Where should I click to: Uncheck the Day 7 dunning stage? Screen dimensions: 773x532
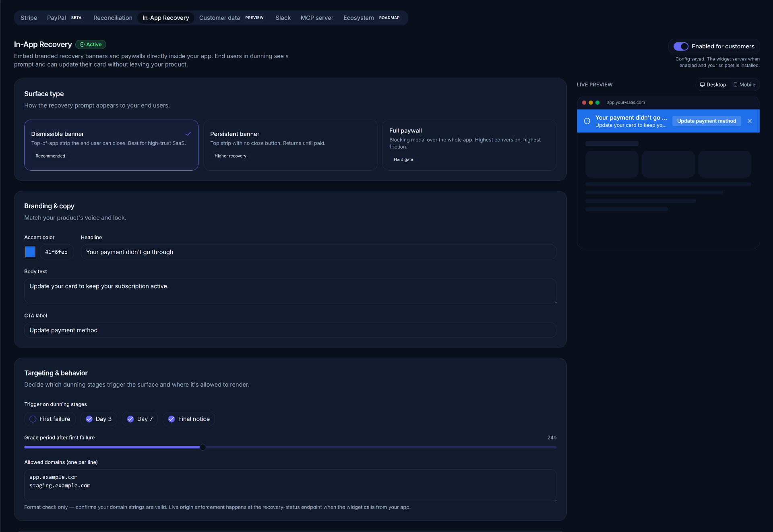point(140,419)
